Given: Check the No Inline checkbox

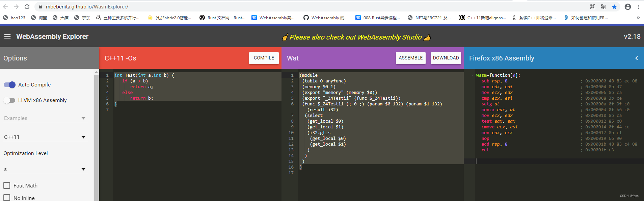Looking at the screenshot, I should click(x=7, y=198).
